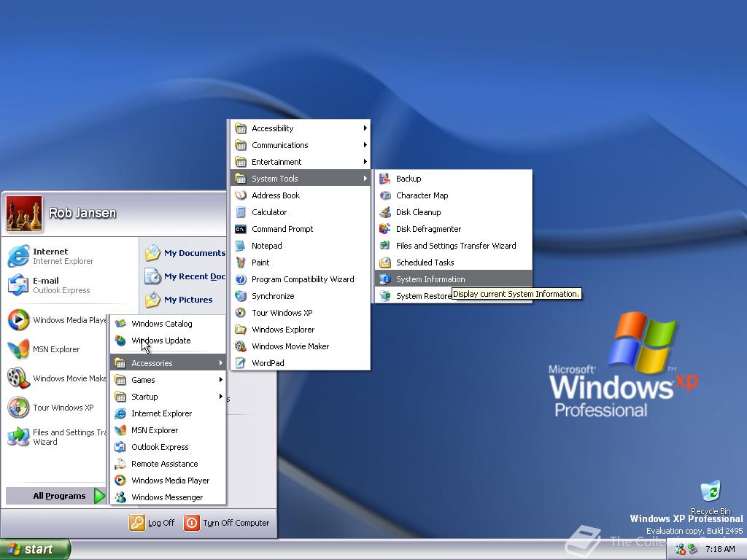Launch Notepad icon
This screenshot has width=747, height=560.
tap(241, 246)
